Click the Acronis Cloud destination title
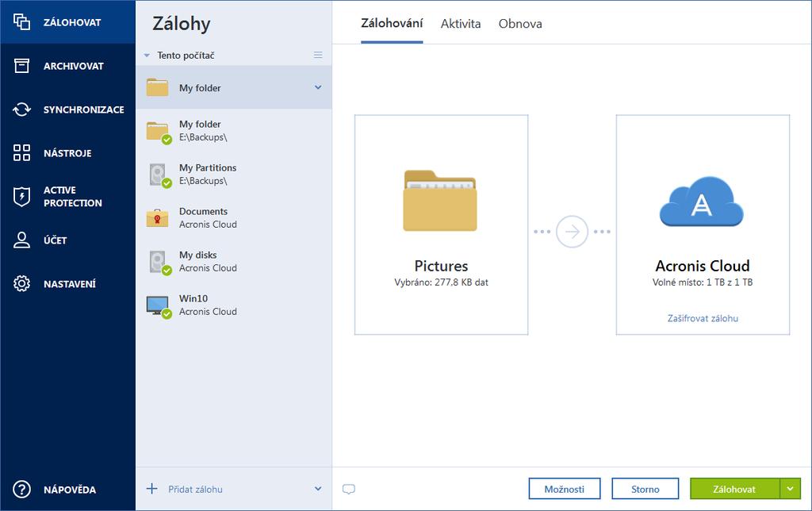This screenshot has height=511, width=812. click(x=703, y=266)
